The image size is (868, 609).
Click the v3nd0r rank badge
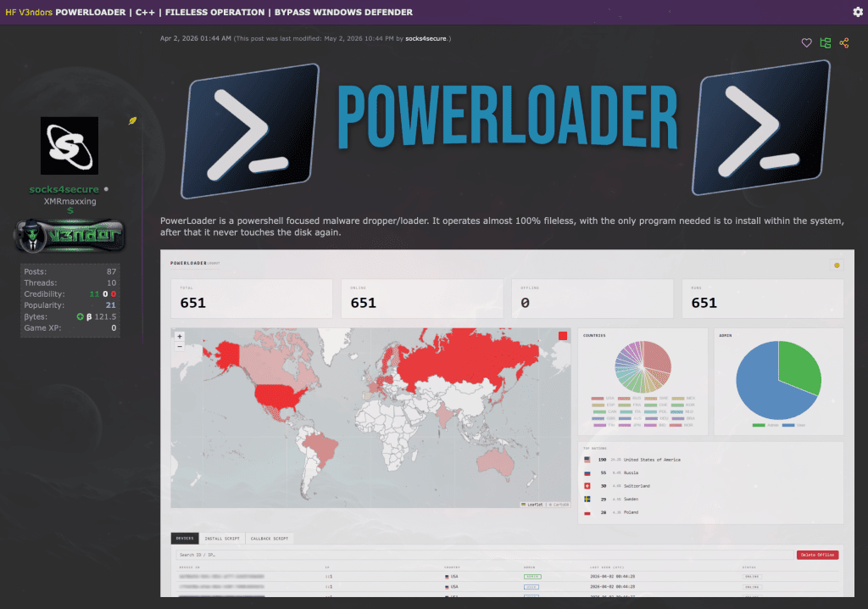tap(70, 236)
